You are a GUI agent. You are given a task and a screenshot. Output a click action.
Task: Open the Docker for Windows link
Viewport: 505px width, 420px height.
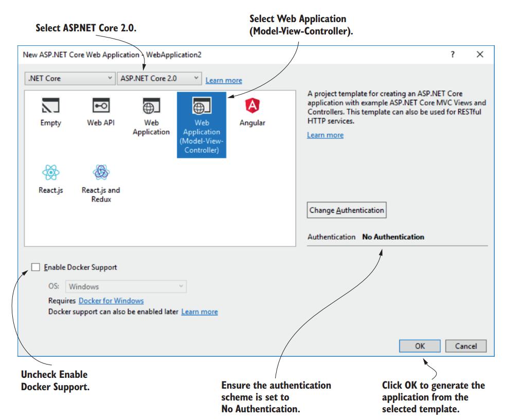[x=111, y=301]
